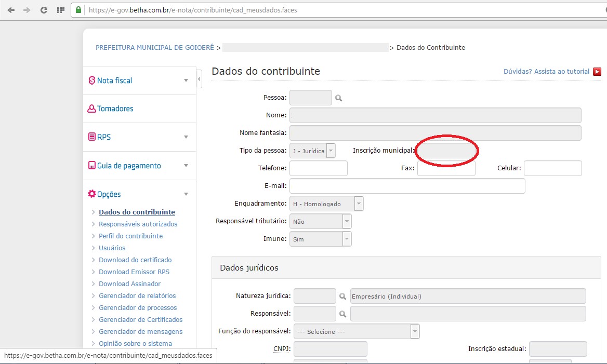Open the Responsável tributário dropdown
Viewport: 607px width, 364px height.
pos(347,221)
